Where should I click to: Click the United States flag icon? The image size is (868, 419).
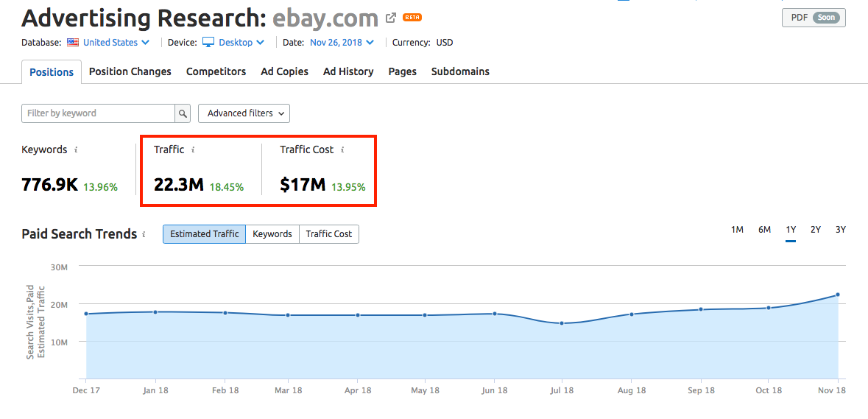click(73, 42)
